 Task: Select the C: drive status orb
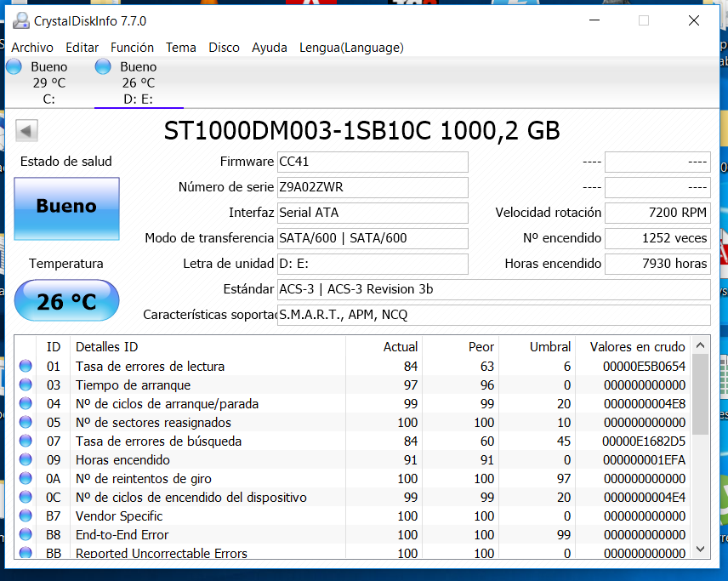click(x=14, y=67)
